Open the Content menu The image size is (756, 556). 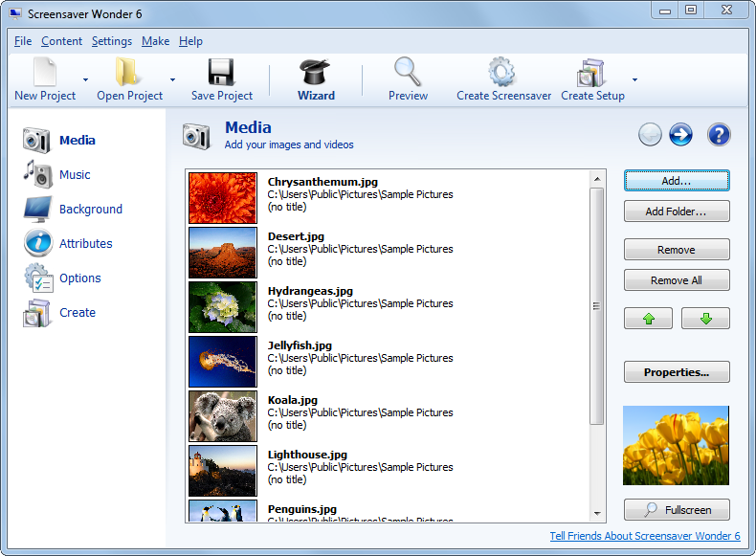[61, 41]
